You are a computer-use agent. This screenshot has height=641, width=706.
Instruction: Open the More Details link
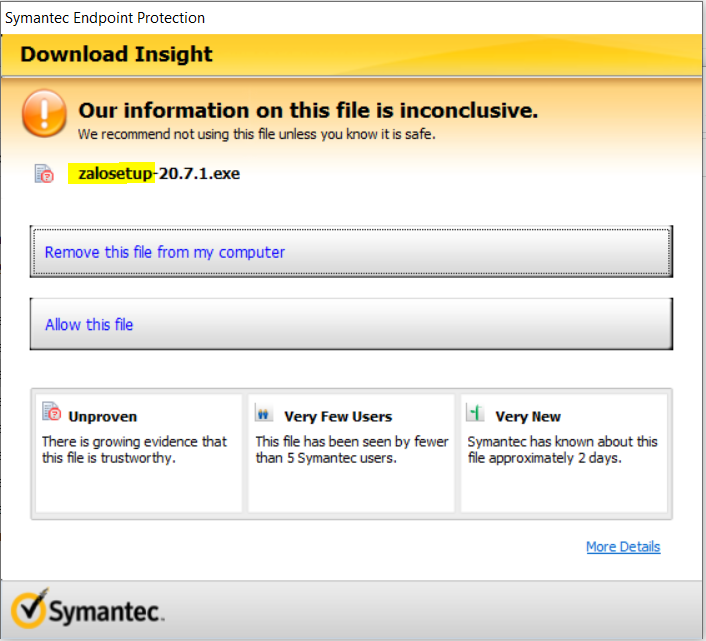(x=623, y=546)
